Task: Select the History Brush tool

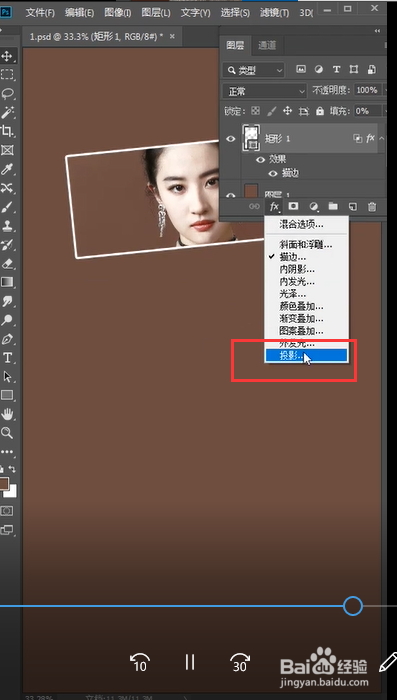Action: pos(7,245)
